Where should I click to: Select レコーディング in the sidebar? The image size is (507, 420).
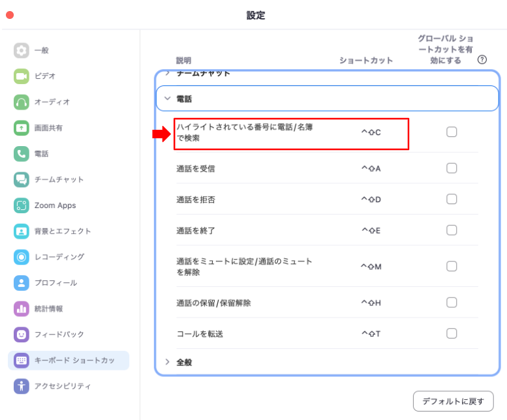[59, 257]
